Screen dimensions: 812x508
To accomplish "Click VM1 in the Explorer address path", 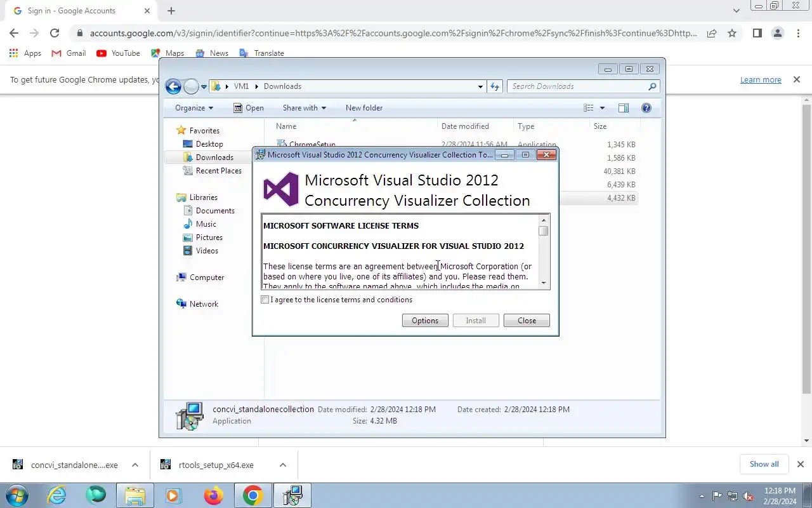I will point(241,86).
